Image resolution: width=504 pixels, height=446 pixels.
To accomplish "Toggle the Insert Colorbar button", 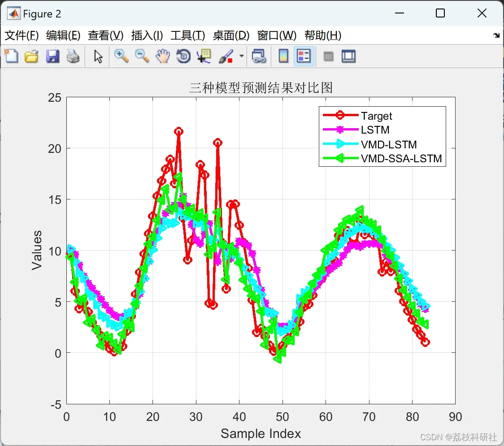I will pos(283,56).
